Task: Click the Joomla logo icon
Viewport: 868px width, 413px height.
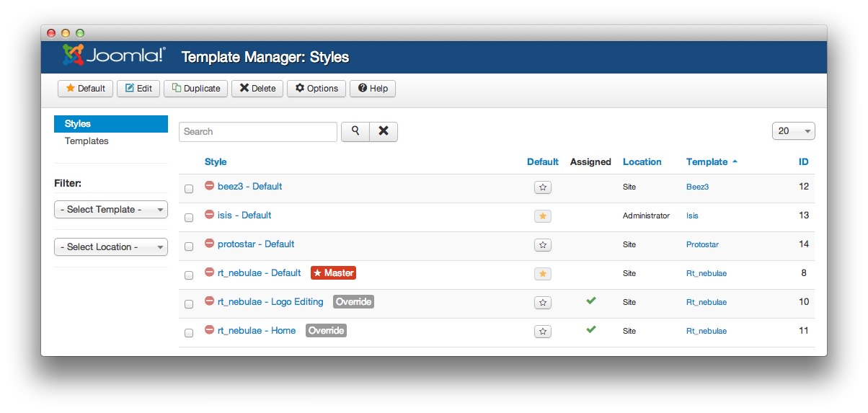Action: [x=74, y=55]
